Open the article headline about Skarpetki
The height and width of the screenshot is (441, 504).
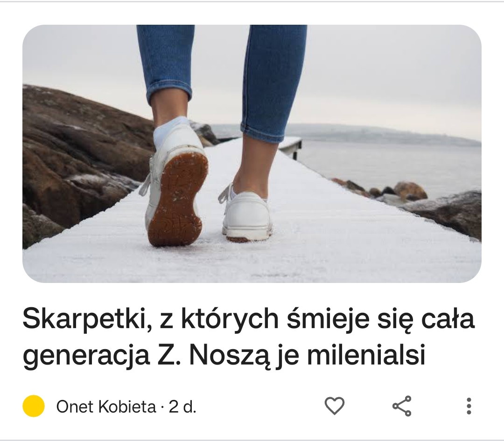coord(248,337)
